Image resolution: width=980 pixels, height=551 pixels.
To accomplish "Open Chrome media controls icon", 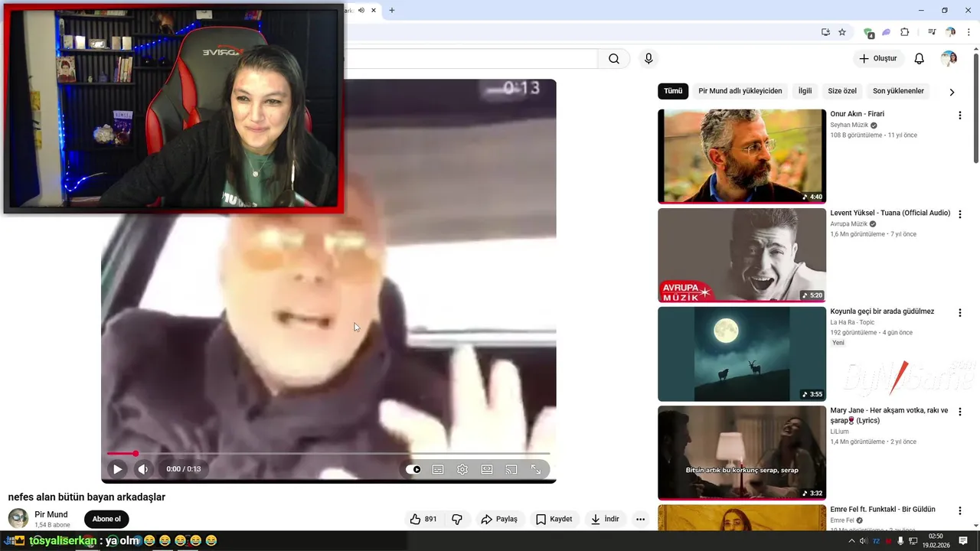I will pyautogui.click(x=932, y=32).
